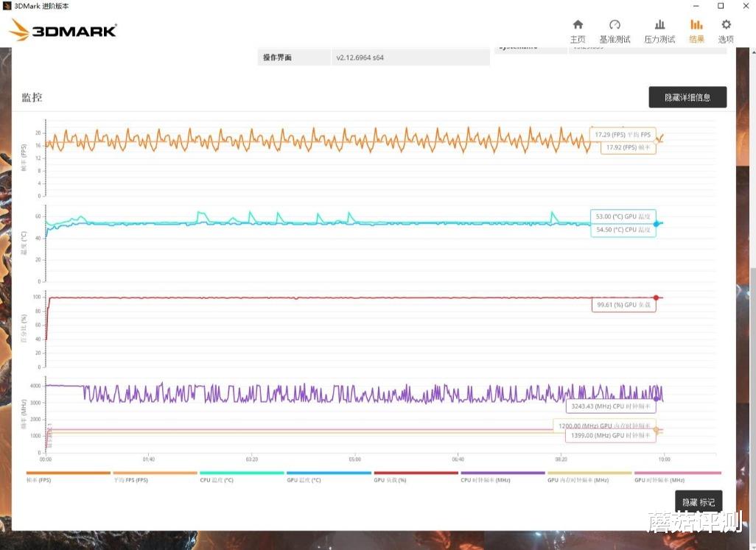This screenshot has height=550, width=756.
Task: Minimize the 3DMark window
Action: (x=696, y=6)
